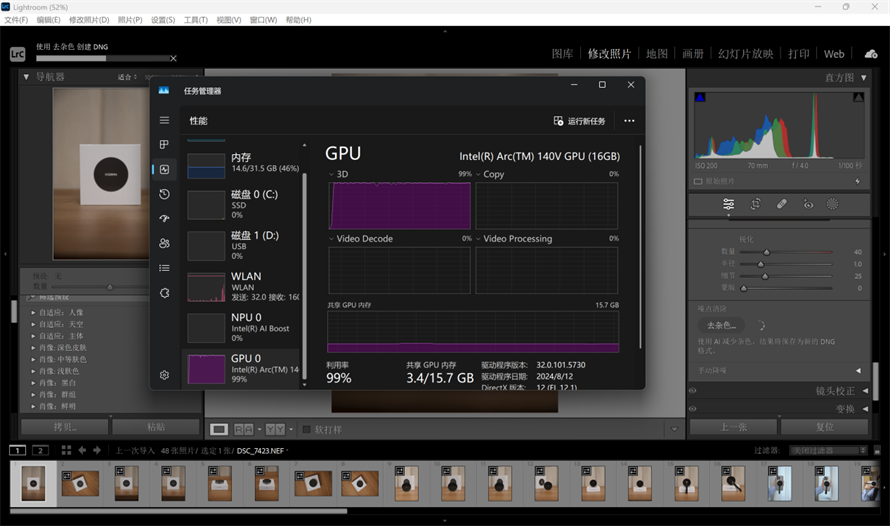Open the 文件(F) menu

[16, 20]
